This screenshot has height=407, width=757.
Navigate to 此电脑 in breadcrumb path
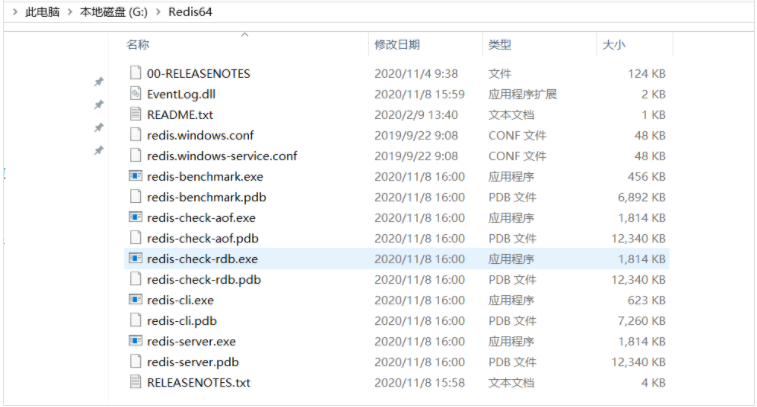click(x=42, y=12)
